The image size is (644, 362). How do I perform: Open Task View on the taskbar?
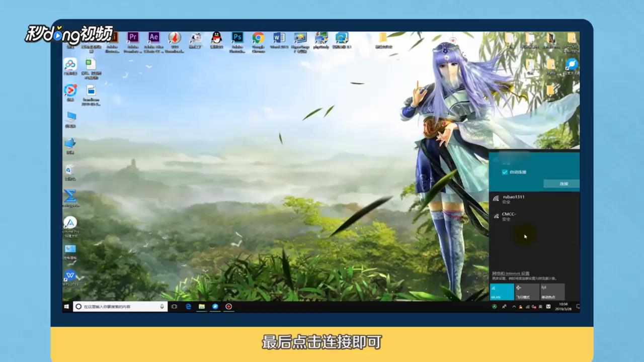click(174, 306)
